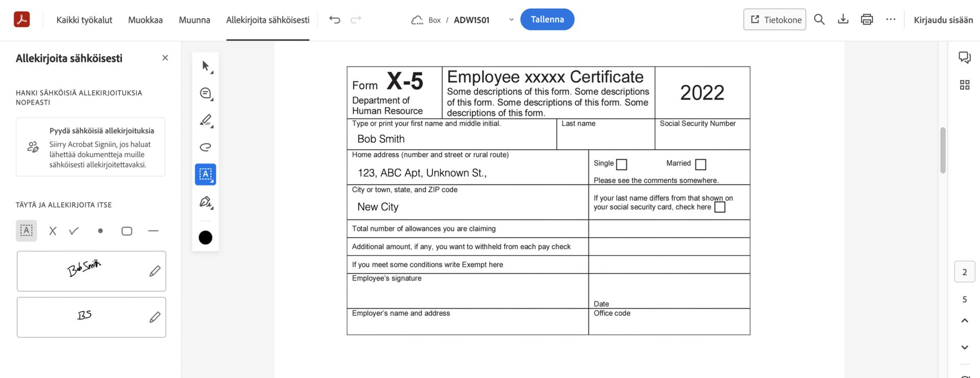
Task: Go to next page with down chevron
Action: coord(965,347)
